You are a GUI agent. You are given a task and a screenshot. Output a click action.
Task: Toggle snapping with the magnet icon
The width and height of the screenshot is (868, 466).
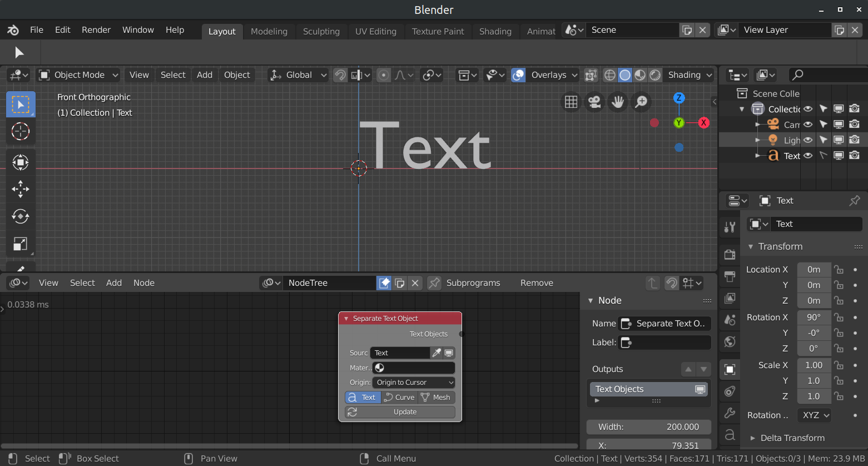341,75
